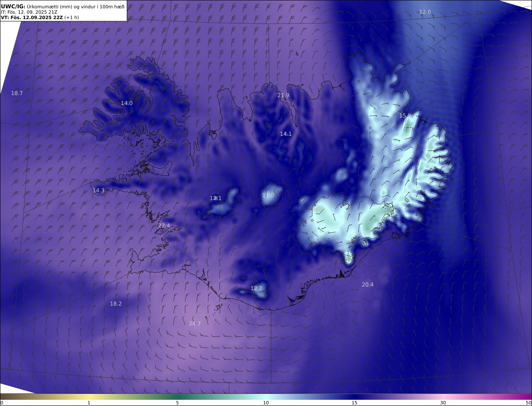Click the map title starting with 'UWC/IG:'
Image resolution: width=532 pixels, height=406 pixels.
(x=63, y=6)
